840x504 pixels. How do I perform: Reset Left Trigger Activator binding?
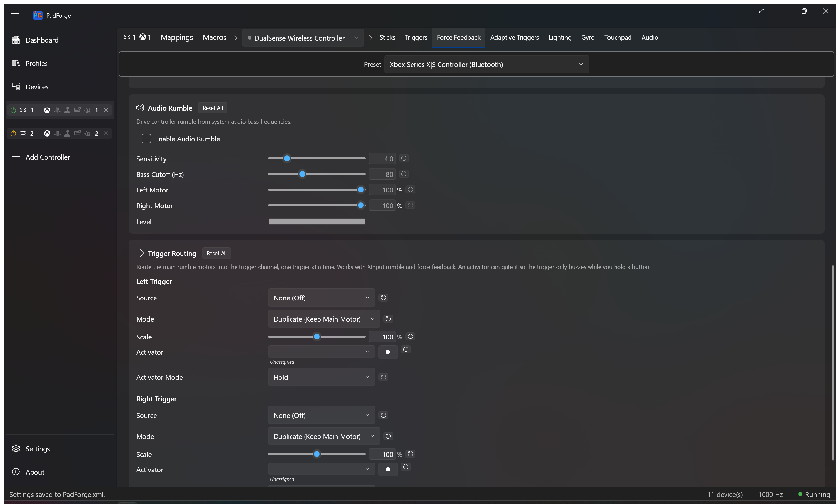coord(406,350)
